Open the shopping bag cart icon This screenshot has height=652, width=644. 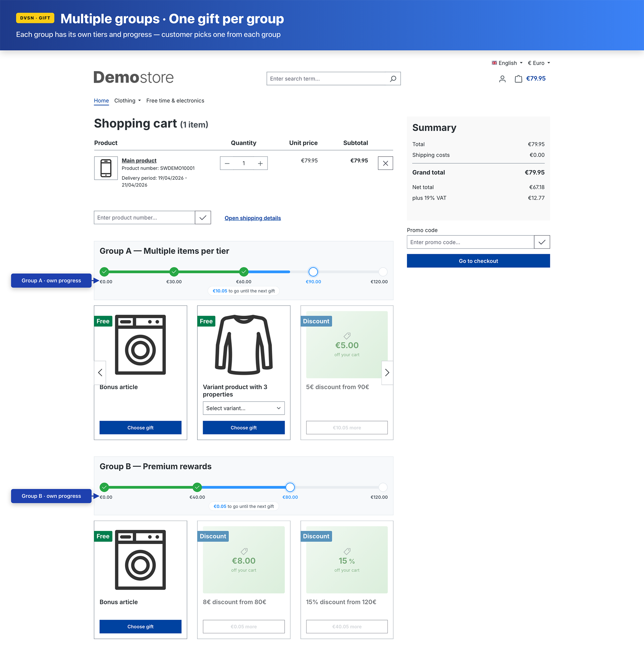(x=518, y=79)
